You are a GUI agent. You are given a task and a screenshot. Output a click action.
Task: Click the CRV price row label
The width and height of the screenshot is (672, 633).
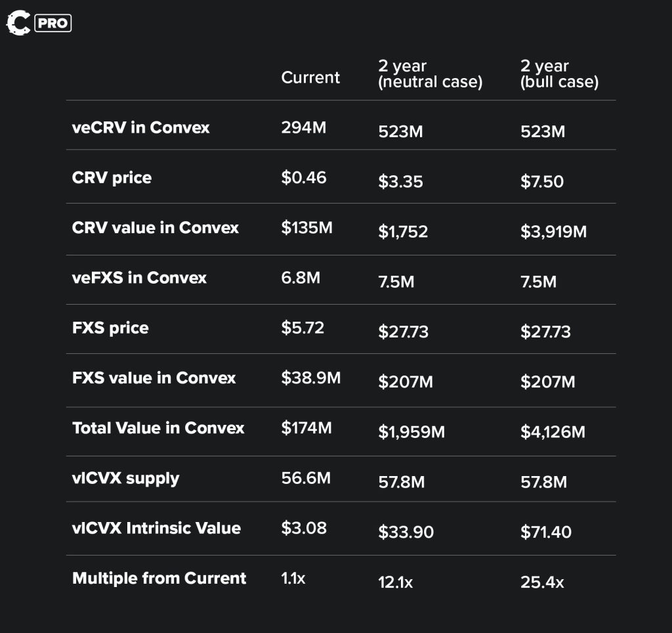tap(112, 178)
